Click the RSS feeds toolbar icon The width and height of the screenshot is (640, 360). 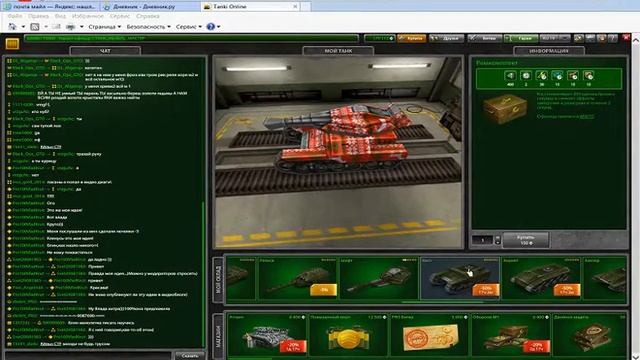[35, 27]
